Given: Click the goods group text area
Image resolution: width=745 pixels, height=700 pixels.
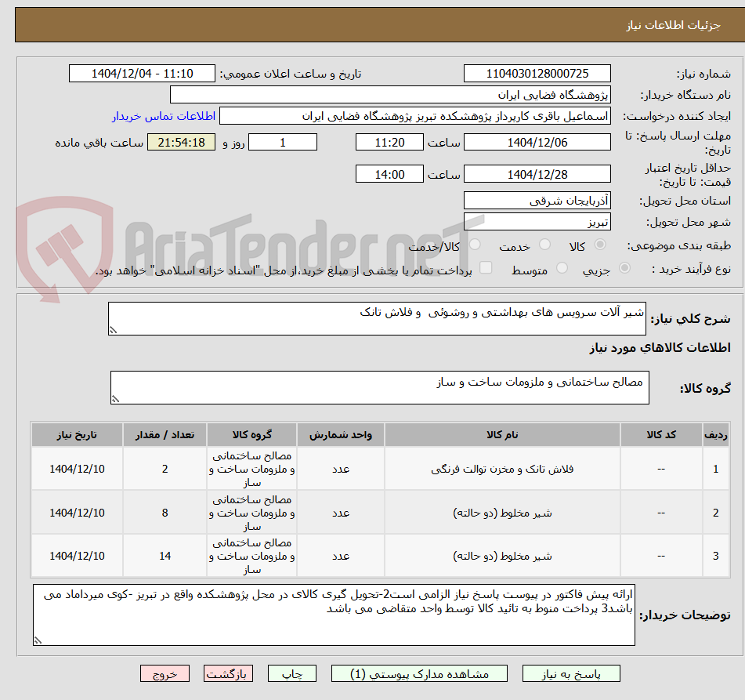Looking at the screenshot, I should point(380,387).
